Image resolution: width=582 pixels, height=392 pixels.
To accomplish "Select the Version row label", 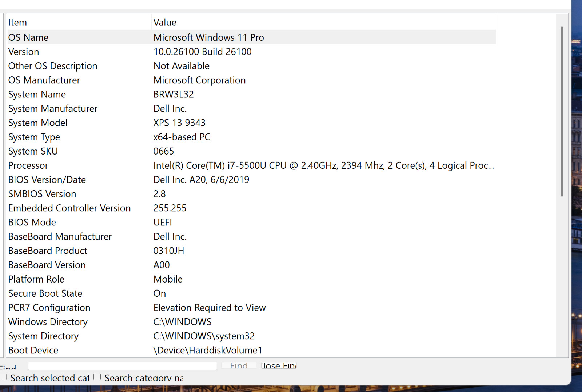I will click(x=24, y=52).
